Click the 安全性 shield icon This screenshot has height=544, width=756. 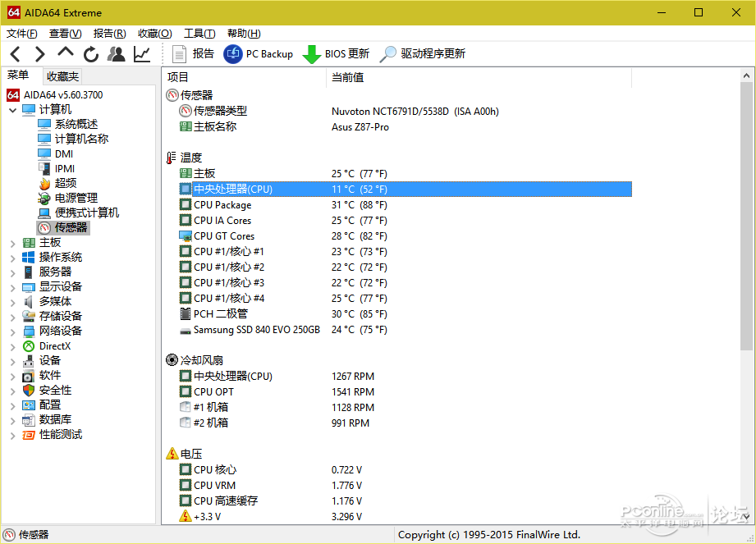tap(29, 391)
